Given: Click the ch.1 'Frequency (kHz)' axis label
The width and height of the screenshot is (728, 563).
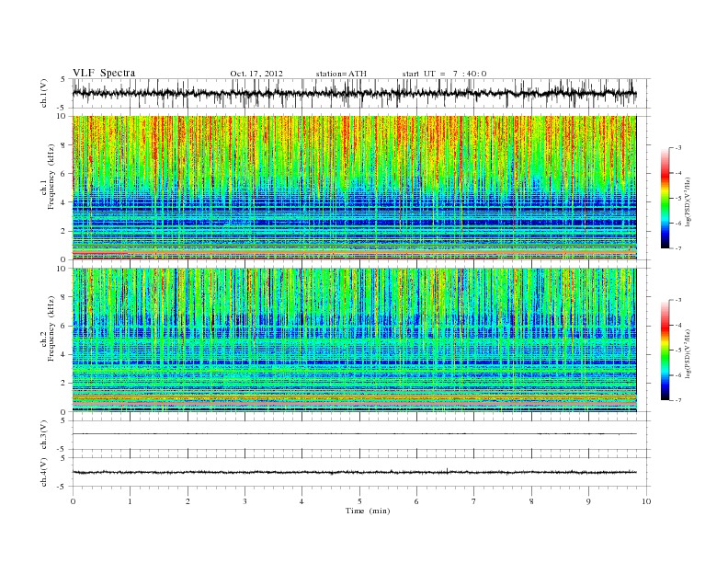Looking at the screenshot, I should [51, 177].
